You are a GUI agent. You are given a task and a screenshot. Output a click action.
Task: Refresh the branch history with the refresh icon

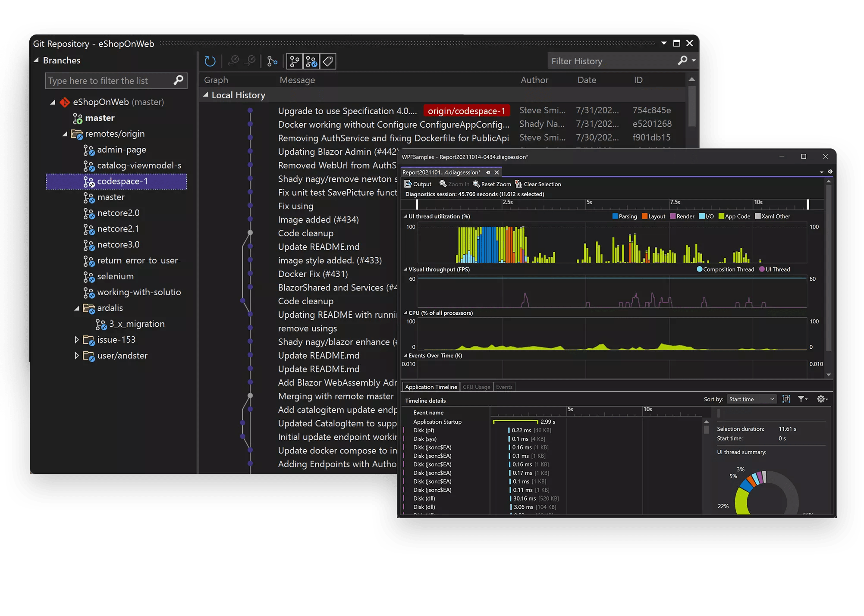[210, 61]
